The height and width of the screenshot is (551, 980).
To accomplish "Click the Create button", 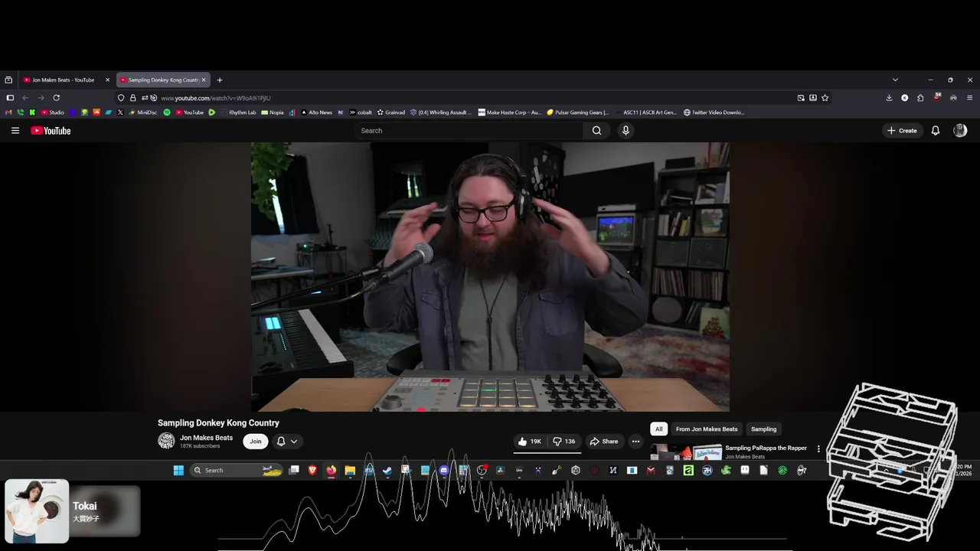I will (x=902, y=131).
